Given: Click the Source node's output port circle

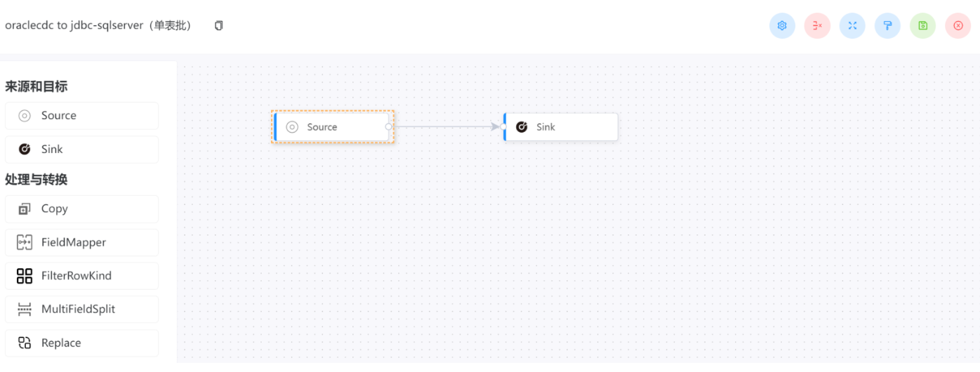Looking at the screenshot, I should tap(388, 127).
